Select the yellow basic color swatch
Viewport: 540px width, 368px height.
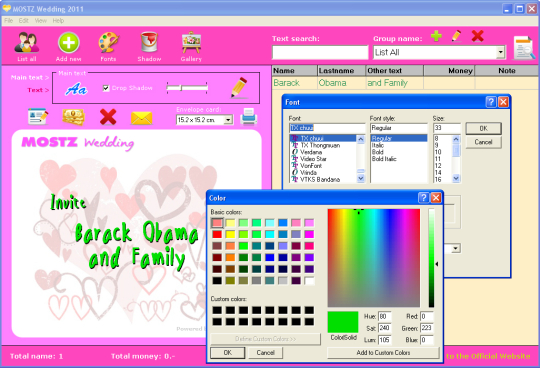coord(230,234)
